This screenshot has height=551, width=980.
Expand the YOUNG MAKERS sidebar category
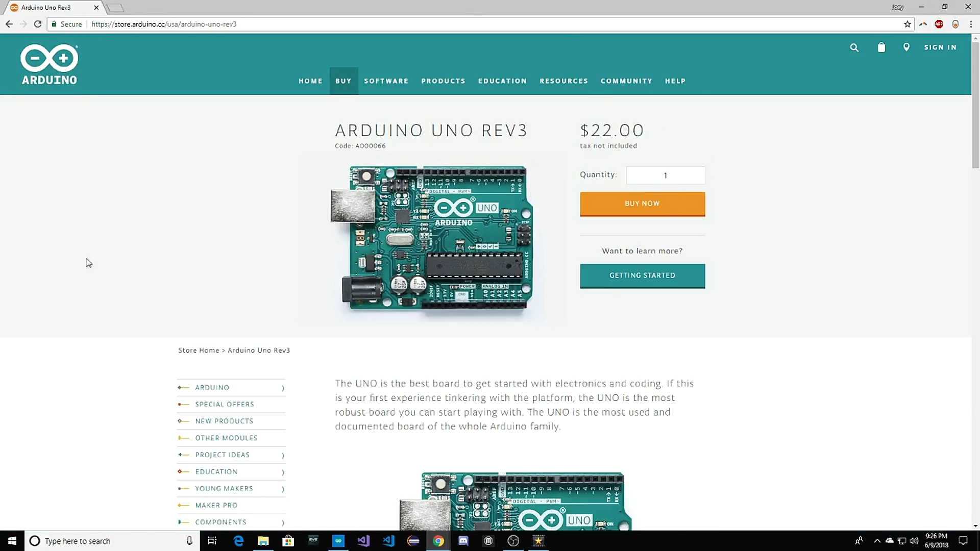pyautogui.click(x=282, y=489)
